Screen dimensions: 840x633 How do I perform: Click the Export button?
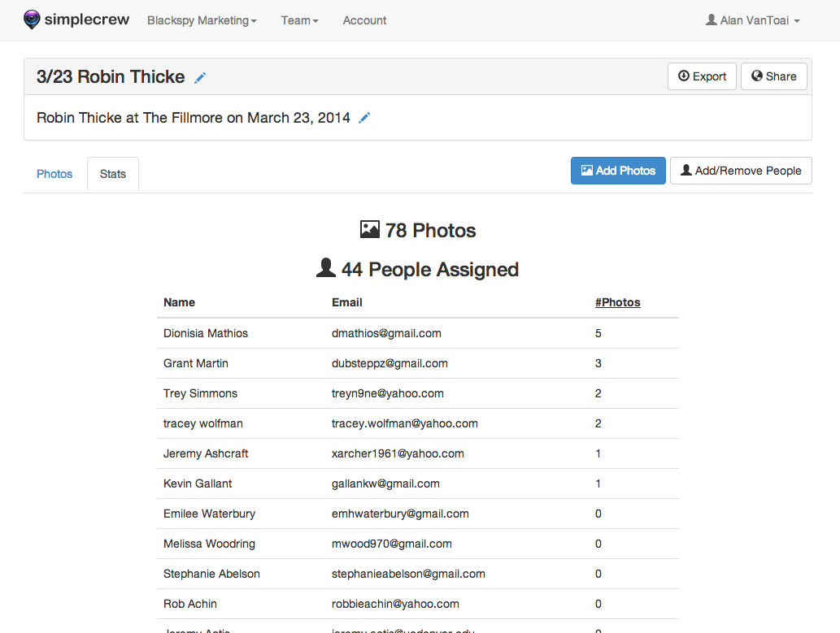point(702,76)
